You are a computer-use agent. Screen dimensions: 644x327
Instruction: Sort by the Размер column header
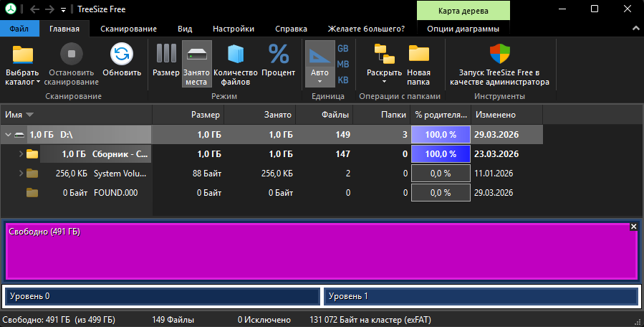[x=188, y=115]
